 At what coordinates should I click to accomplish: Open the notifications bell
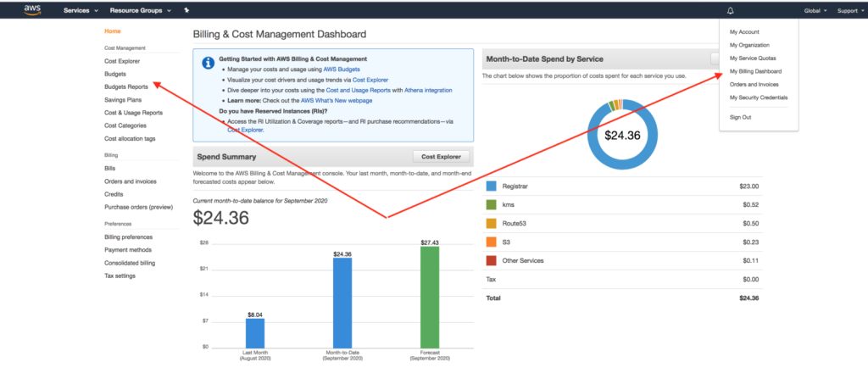coord(730,10)
